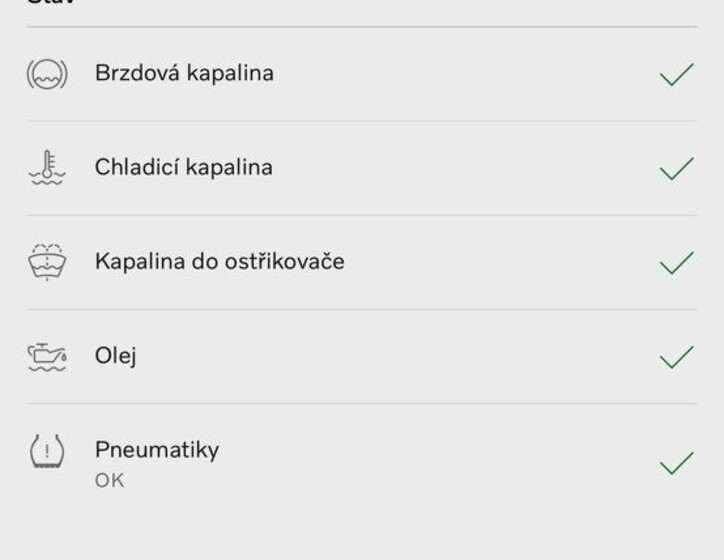
Task: Click the green checkmark for Chladicí kapalina
Action: [677, 168]
